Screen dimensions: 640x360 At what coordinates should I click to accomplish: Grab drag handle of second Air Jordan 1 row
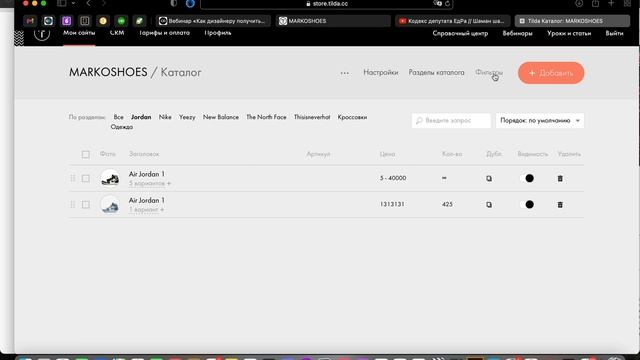(73, 204)
